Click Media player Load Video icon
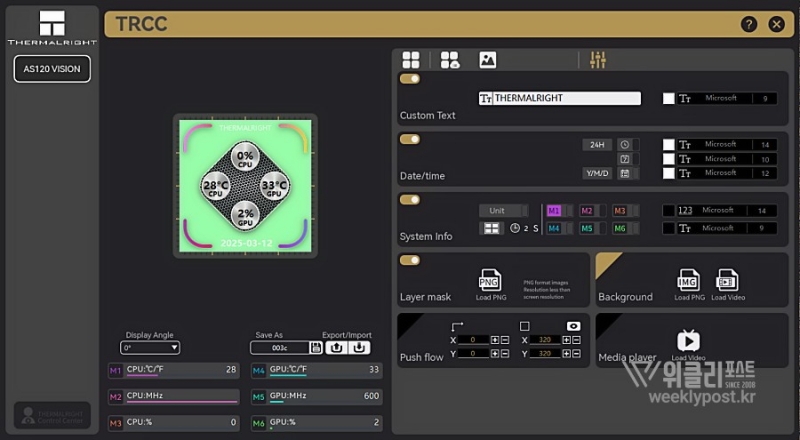 click(x=688, y=342)
